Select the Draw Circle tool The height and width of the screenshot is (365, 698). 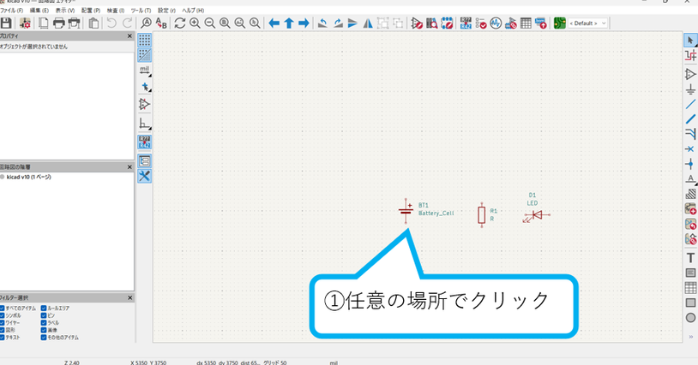tap(690, 317)
